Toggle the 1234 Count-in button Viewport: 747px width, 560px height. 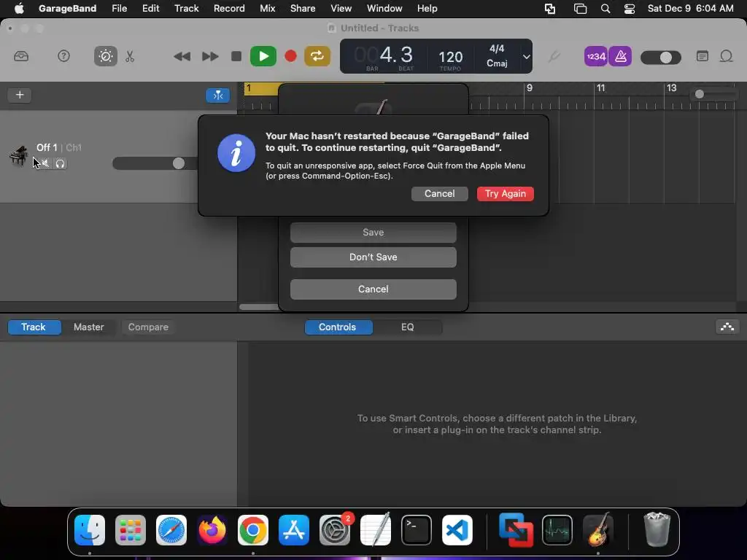click(x=595, y=56)
